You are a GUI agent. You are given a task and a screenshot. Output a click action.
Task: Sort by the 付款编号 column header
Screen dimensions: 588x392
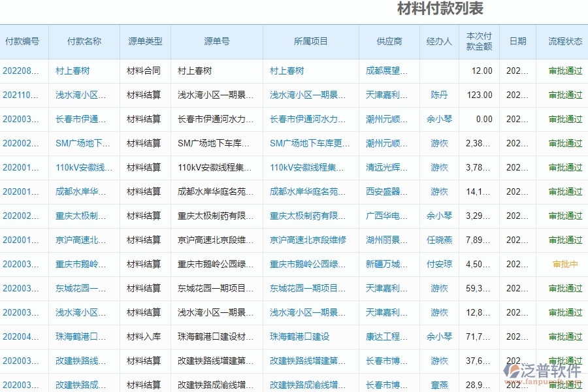[x=24, y=41]
